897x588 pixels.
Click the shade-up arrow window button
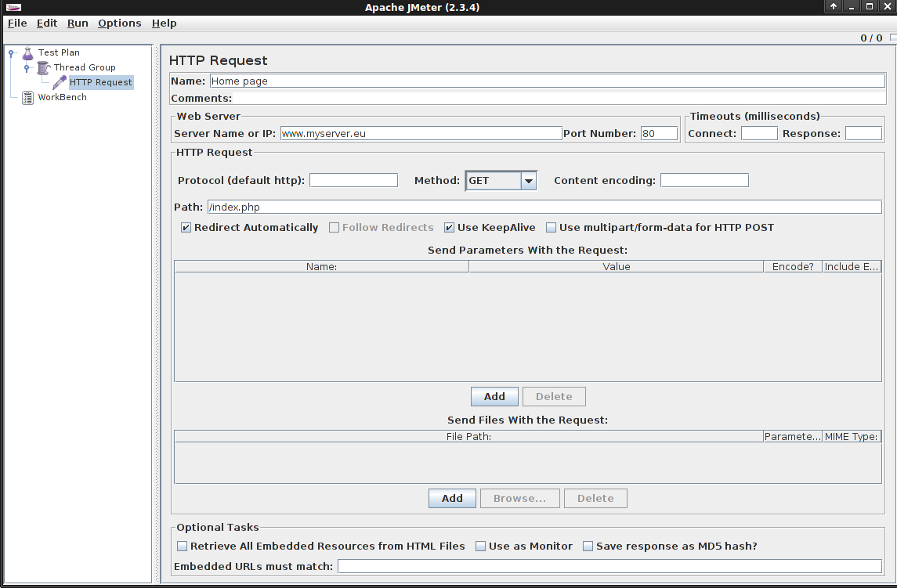click(833, 6)
